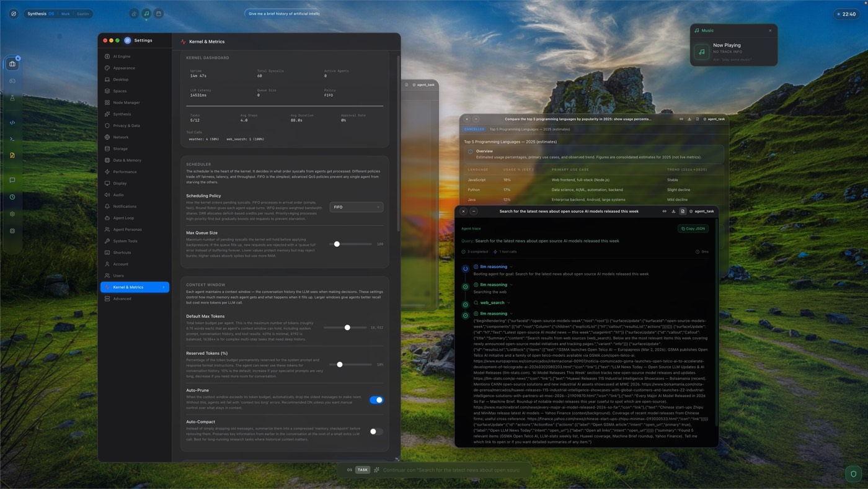Close the Music widget
Viewport: 868px width, 489px height.
pyautogui.click(x=771, y=30)
